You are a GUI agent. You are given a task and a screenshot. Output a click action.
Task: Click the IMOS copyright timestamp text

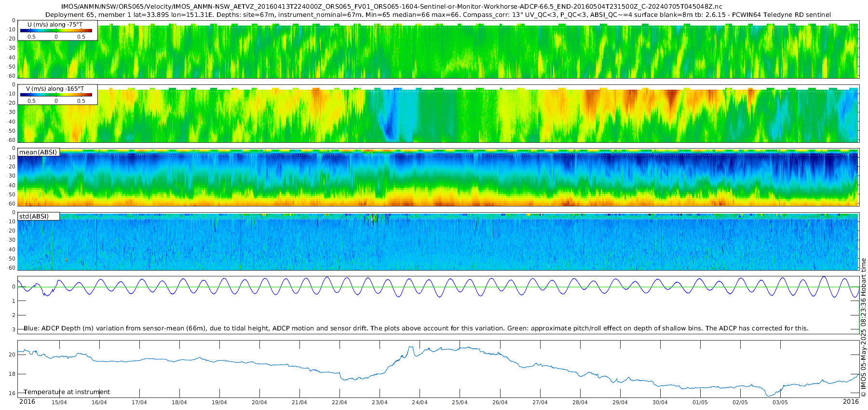864,328
